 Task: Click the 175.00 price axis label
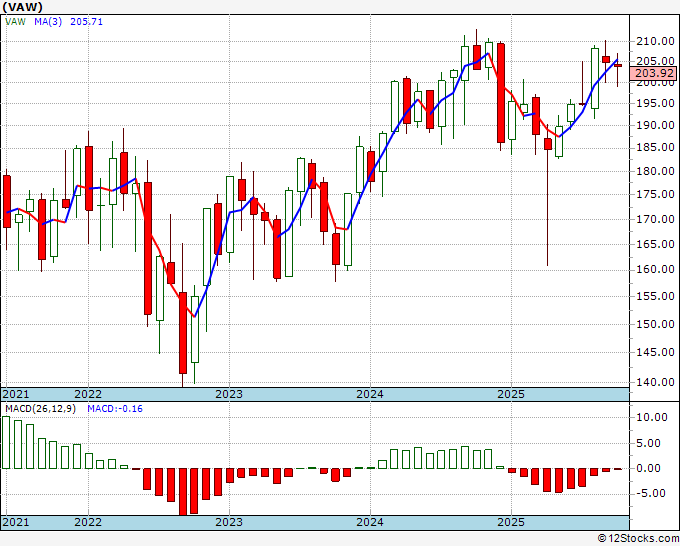point(655,194)
